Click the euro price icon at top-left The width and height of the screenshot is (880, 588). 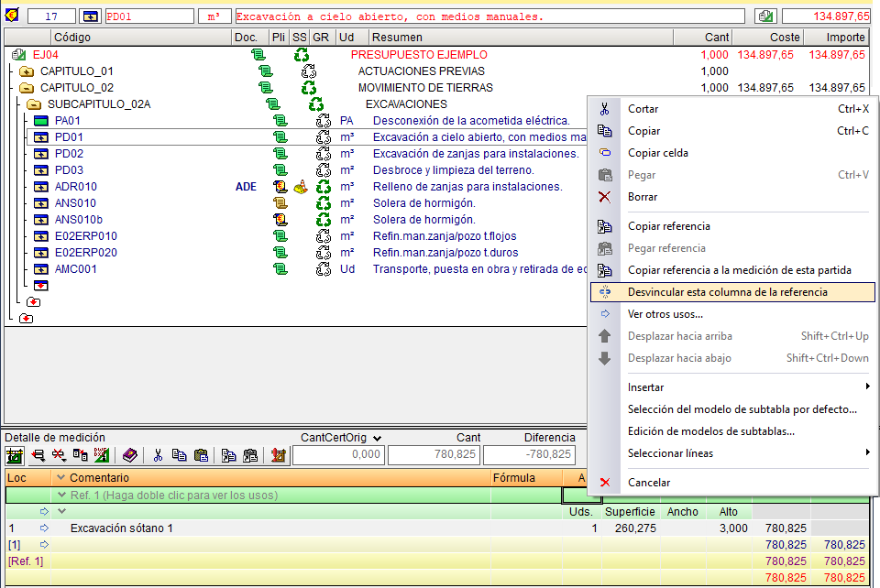click(x=12, y=16)
